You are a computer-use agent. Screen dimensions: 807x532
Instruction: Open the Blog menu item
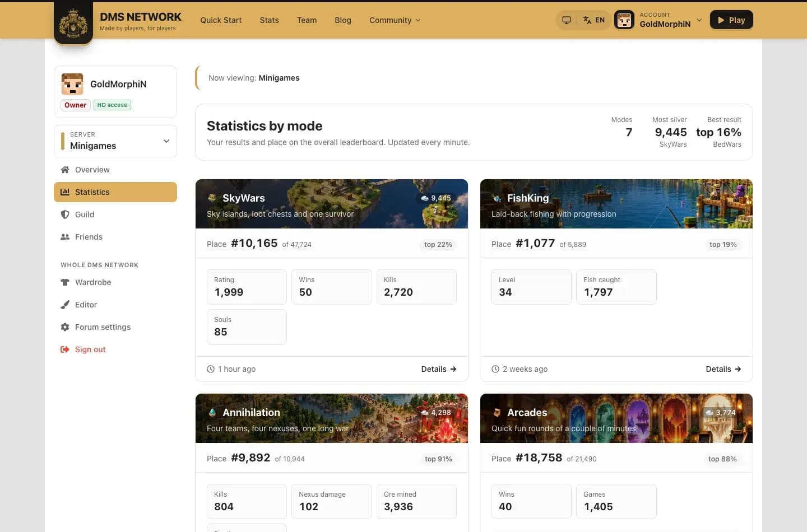pos(343,20)
